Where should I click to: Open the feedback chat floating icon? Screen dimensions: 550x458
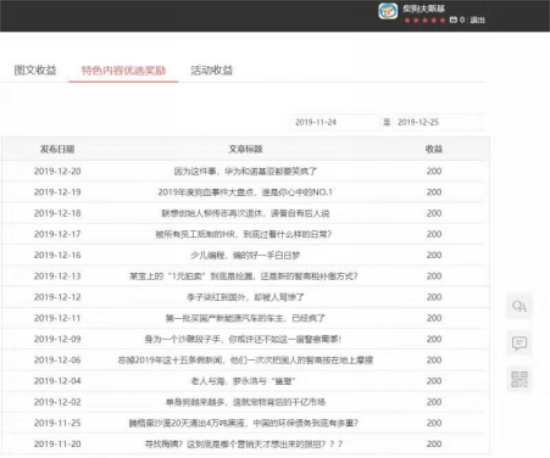click(x=519, y=343)
